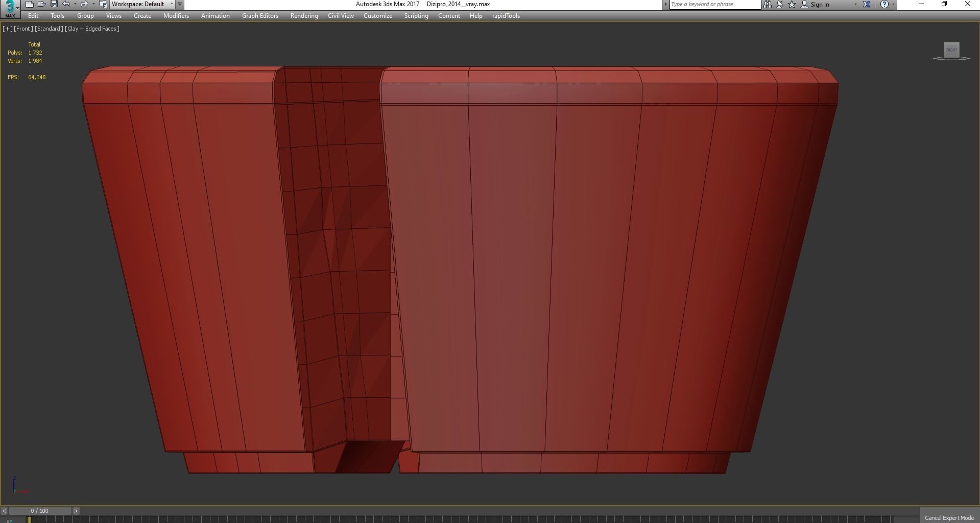Open the [Front] viewport view label menu

(23, 29)
